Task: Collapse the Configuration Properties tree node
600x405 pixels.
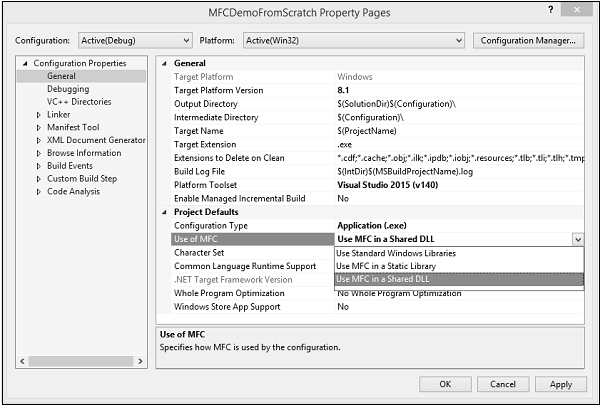Action: (x=26, y=63)
